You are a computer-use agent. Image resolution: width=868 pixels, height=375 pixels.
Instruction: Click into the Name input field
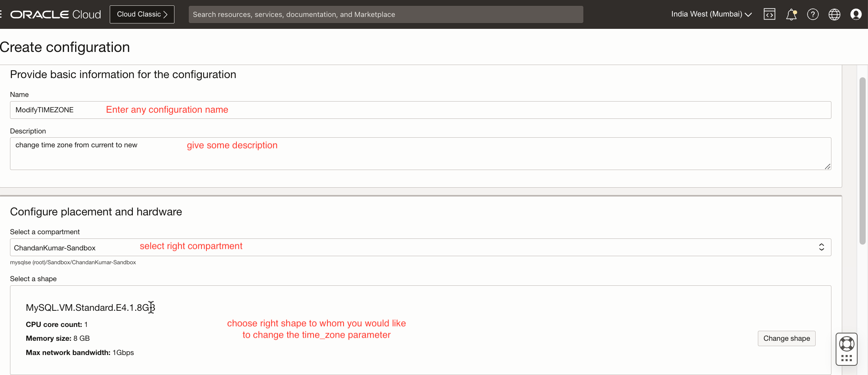[421, 110]
